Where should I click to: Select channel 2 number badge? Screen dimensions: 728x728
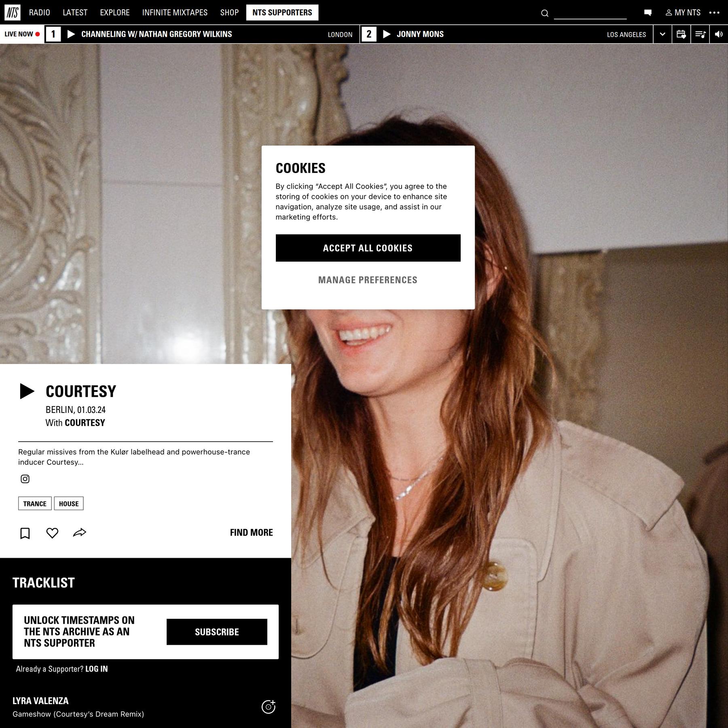pos(369,34)
